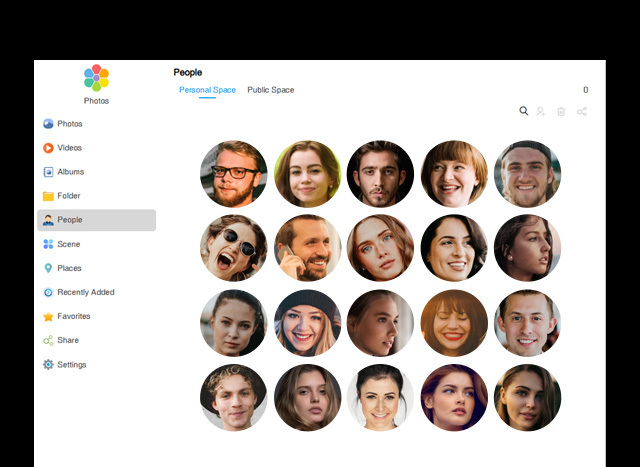
Task: Click the add person icon in toolbar
Action: point(541,111)
